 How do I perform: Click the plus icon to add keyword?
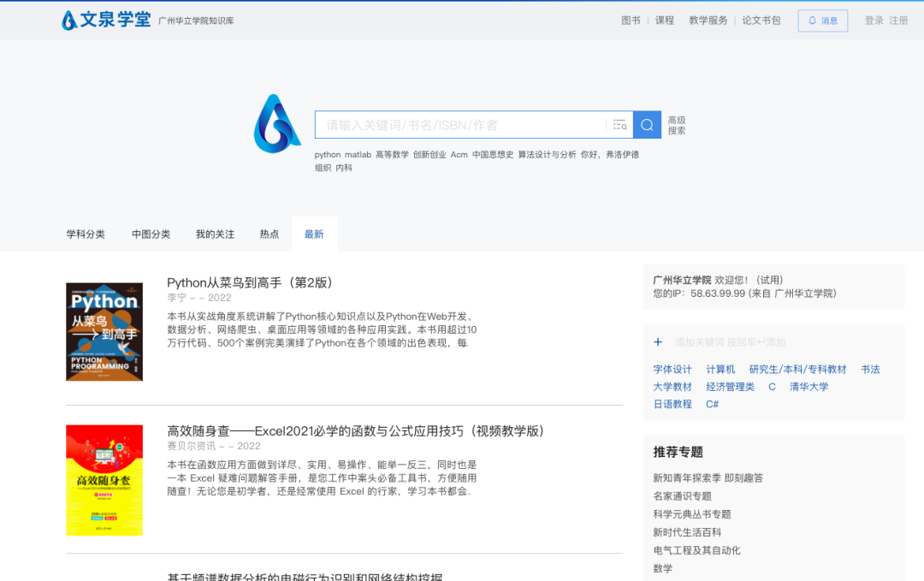click(x=658, y=342)
